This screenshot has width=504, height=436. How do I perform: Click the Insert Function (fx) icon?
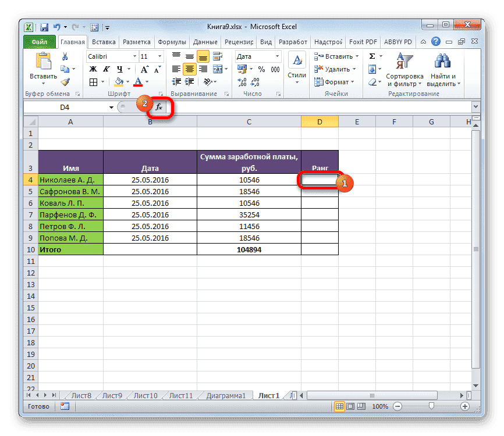point(158,106)
